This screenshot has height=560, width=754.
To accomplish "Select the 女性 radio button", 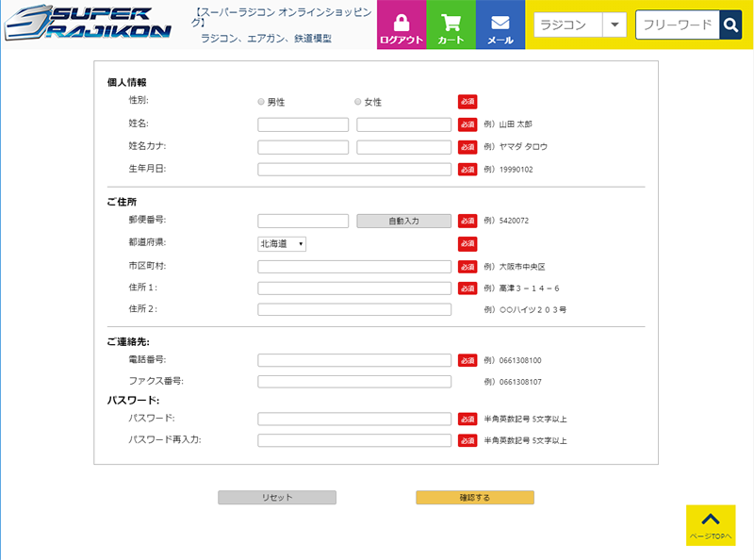I will tap(358, 102).
